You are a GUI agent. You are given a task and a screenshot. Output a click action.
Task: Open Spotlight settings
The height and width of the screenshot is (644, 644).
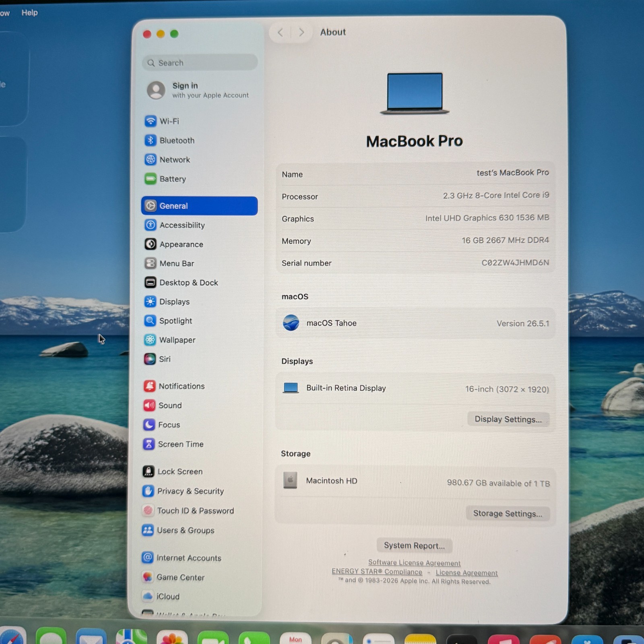[x=200, y=321]
